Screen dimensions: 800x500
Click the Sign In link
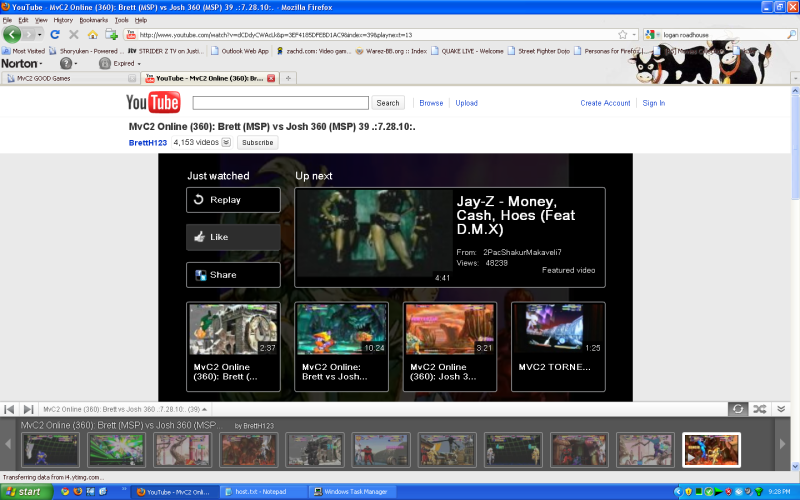point(654,103)
